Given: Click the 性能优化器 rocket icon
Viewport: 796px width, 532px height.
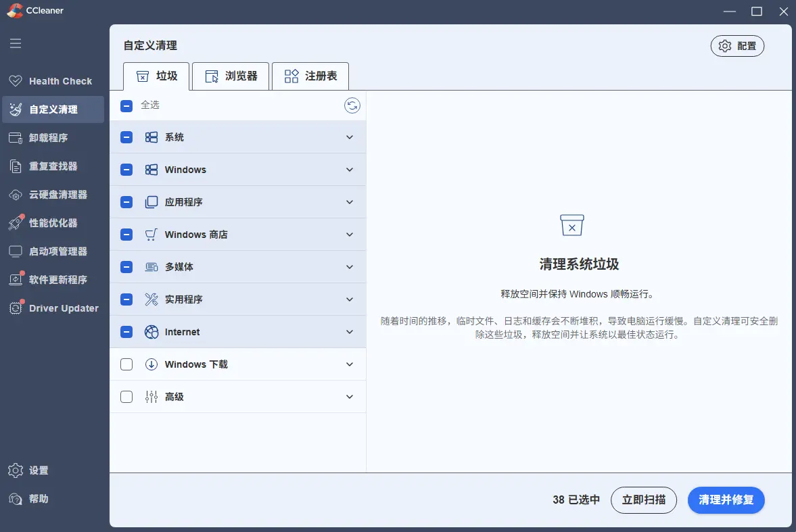Looking at the screenshot, I should click(x=16, y=222).
